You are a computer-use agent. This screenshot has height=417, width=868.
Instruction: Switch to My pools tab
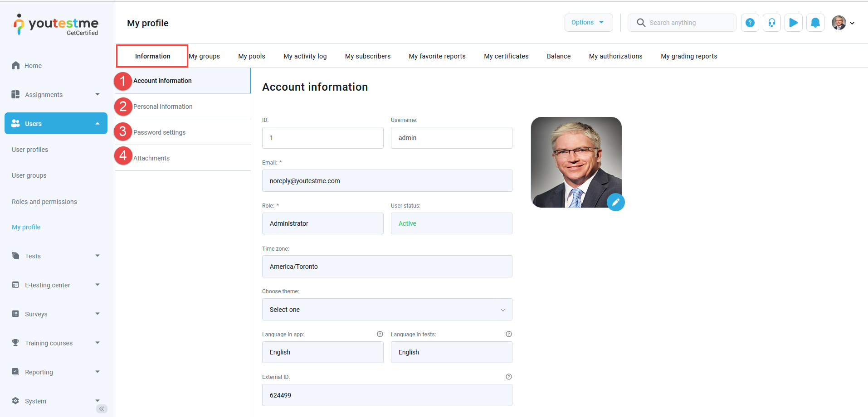coord(252,56)
